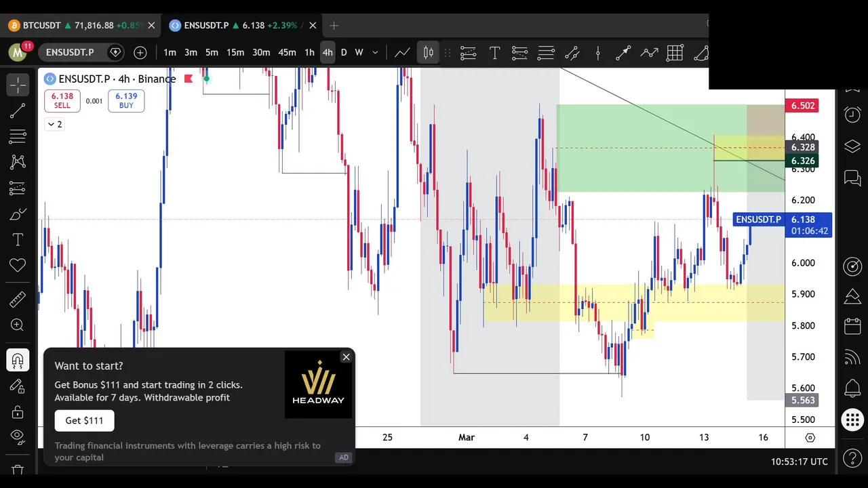Open the alerts alarm clock panel
The height and width of the screenshot is (488, 868).
point(852,115)
